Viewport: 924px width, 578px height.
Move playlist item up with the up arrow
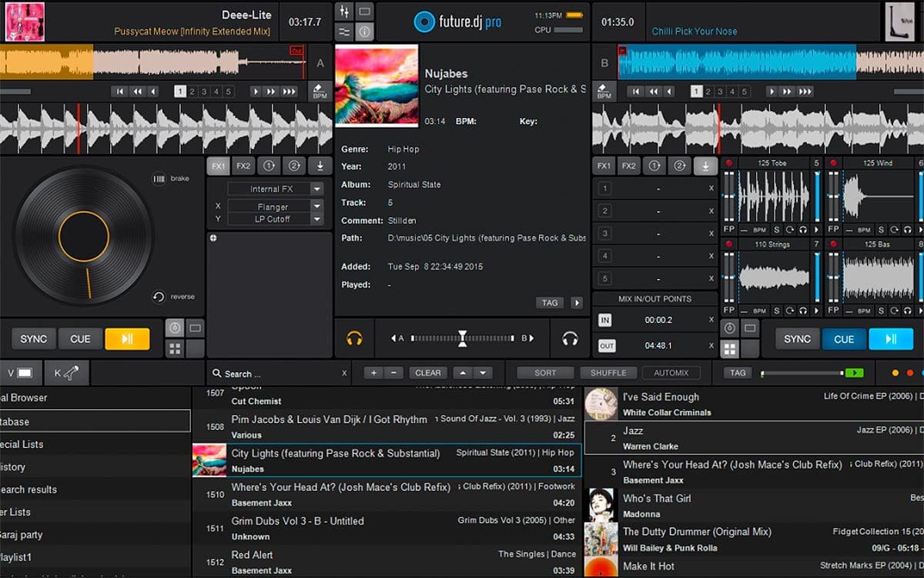pos(461,373)
